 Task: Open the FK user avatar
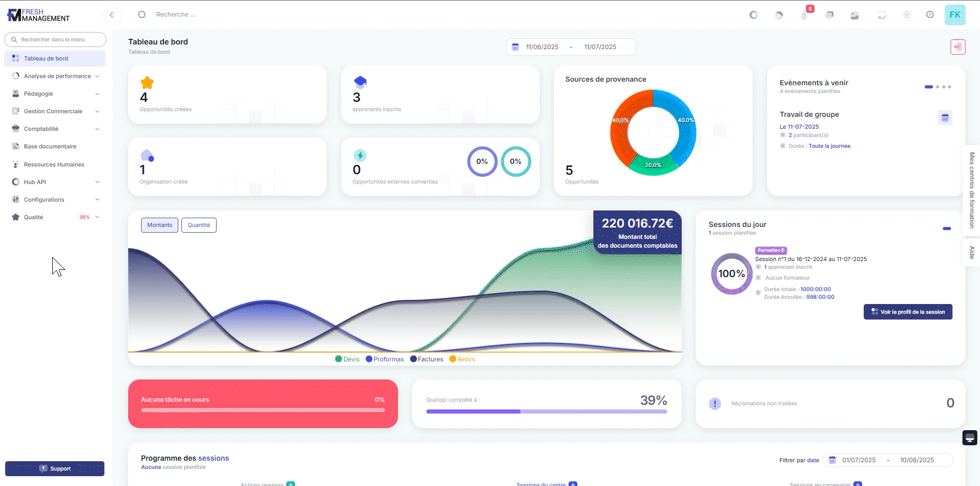(x=955, y=15)
